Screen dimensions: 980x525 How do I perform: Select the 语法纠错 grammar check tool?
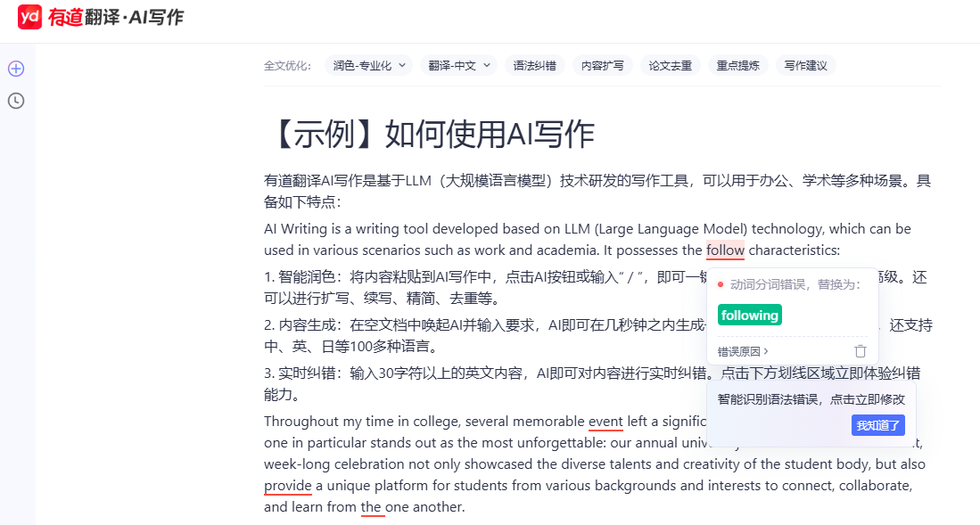click(534, 64)
